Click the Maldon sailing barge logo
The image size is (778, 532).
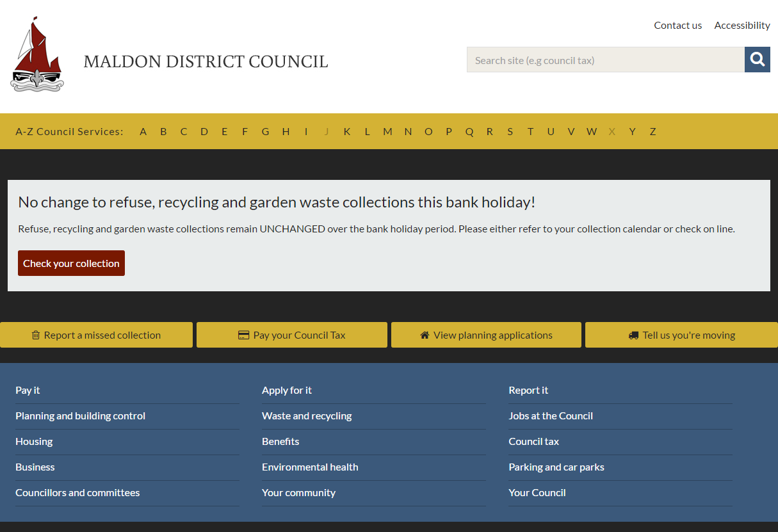pyautogui.click(x=37, y=56)
